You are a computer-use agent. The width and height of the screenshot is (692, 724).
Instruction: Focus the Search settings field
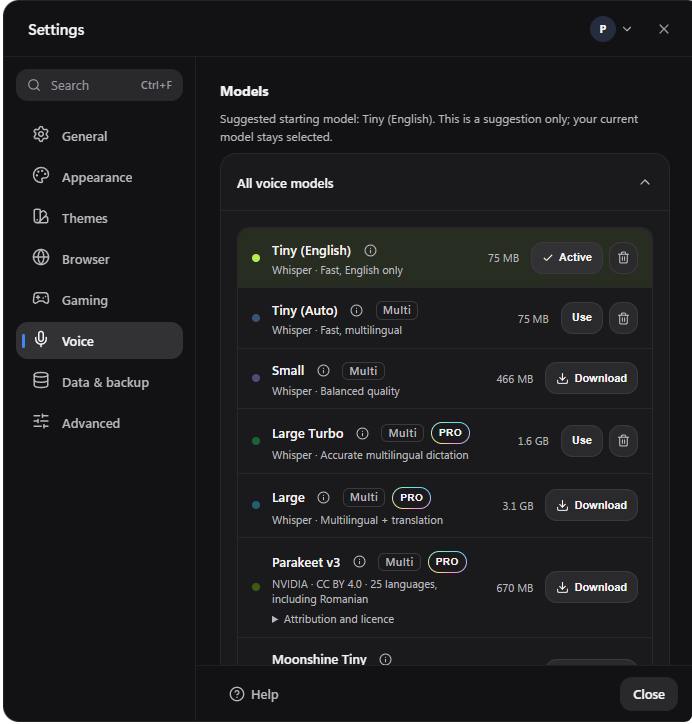click(x=99, y=85)
